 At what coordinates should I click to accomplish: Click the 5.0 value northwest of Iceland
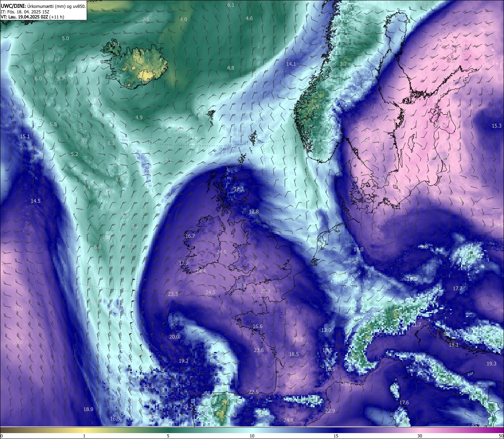[65, 38]
